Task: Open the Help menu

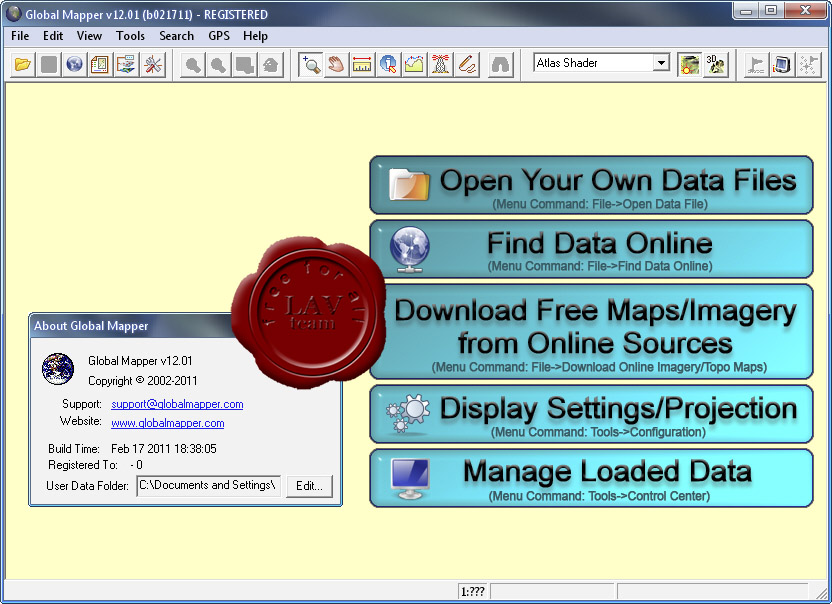Action: [x=255, y=36]
